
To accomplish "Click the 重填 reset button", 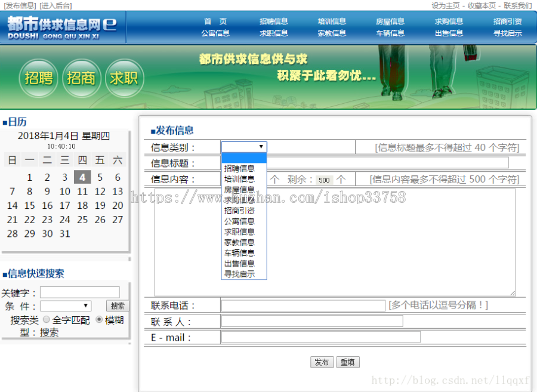I will coord(347,362).
